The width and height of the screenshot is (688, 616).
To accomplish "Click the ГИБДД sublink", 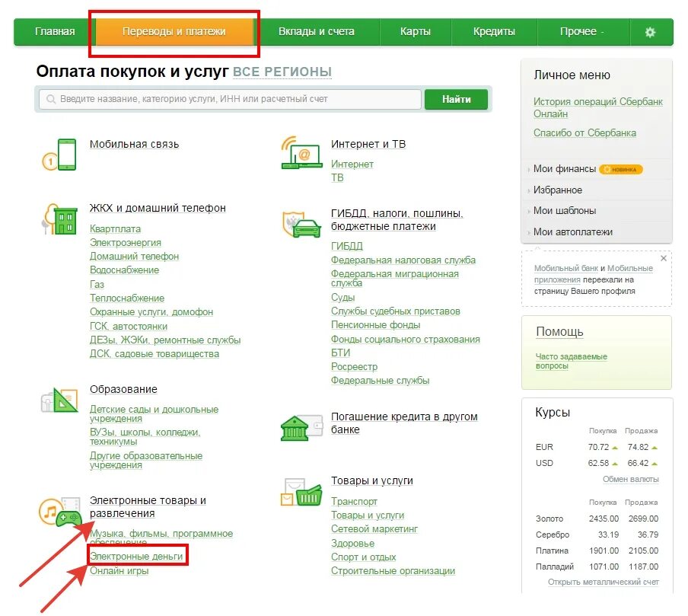I will [x=346, y=246].
